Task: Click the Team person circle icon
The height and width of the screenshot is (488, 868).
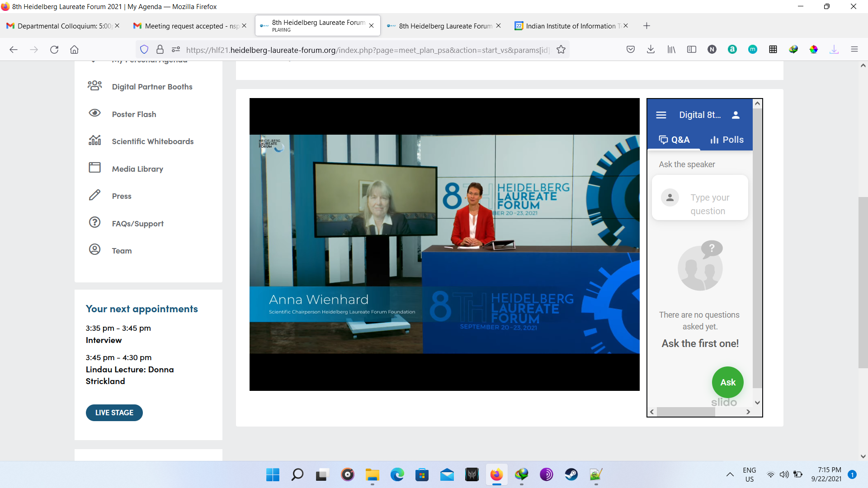Action: (94, 249)
